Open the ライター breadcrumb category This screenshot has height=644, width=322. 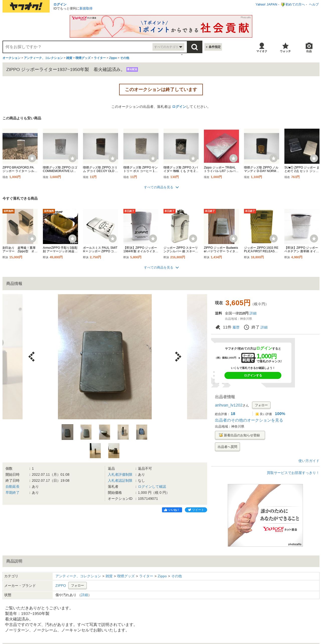click(x=100, y=58)
